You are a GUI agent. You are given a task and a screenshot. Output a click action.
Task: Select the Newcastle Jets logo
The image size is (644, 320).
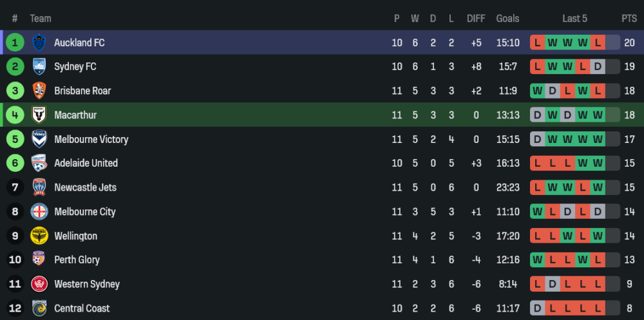(39, 187)
